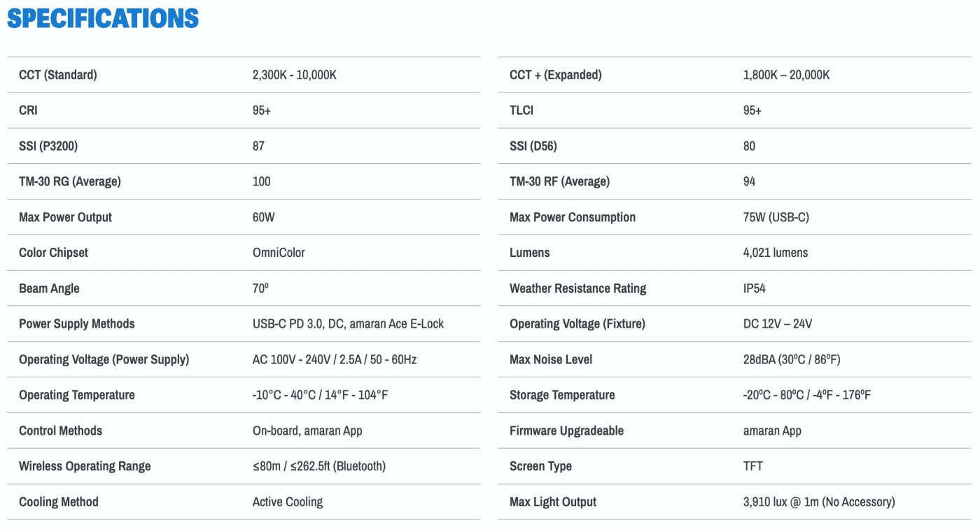Viewport: 980px width, 530px height.
Task: Click the USB-C PD 3.0 power supply value
Action: 348,324
